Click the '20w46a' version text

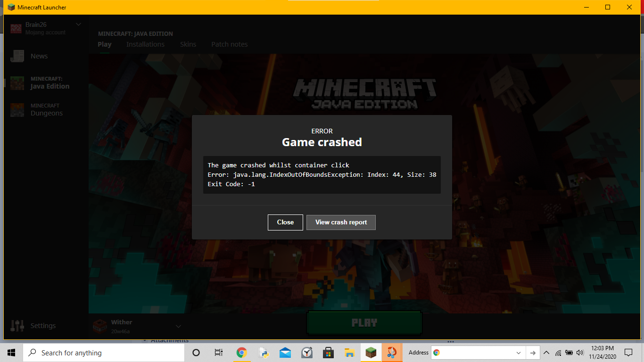pos(120,331)
